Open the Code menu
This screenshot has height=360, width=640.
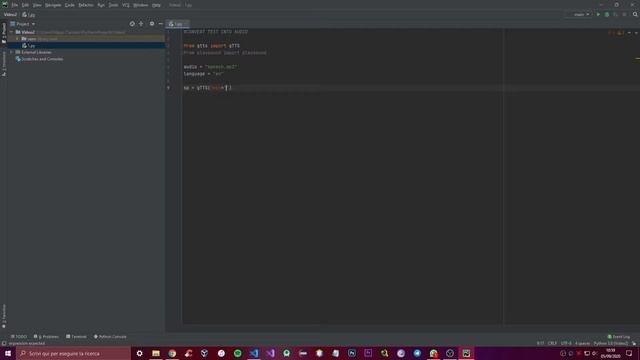70,5
